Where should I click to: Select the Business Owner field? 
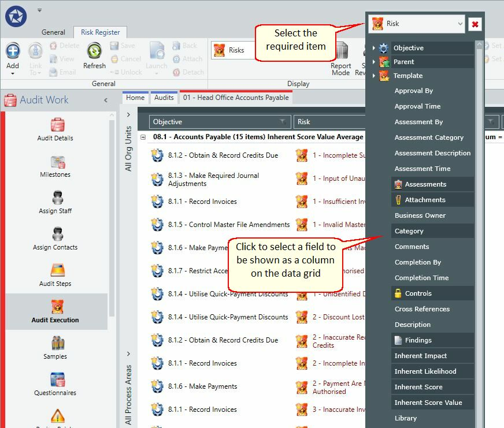[x=433, y=215]
